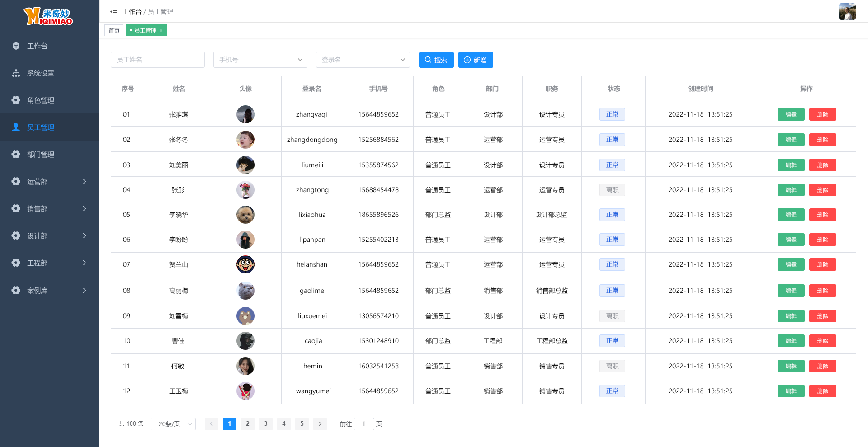Image resolution: width=868 pixels, height=447 pixels.
Task: Click the 系统设置 hierarchy icon
Action: [x=16, y=73]
